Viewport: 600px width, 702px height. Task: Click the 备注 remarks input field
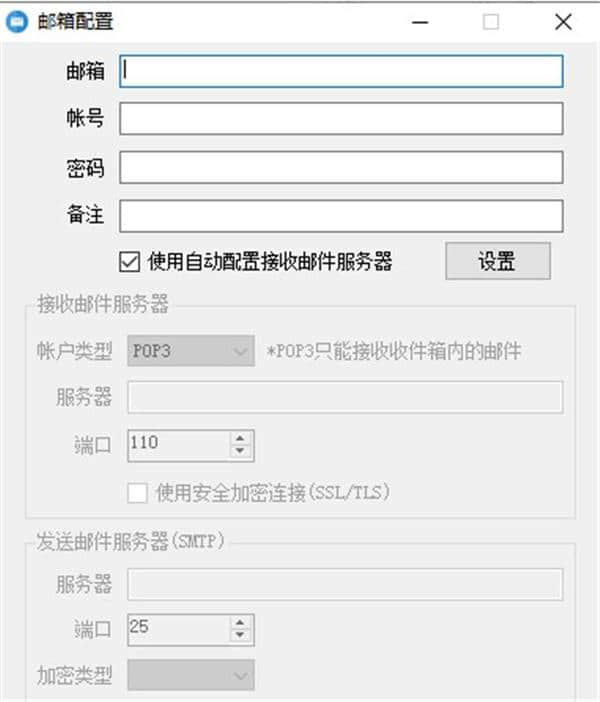(x=341, y=215)
